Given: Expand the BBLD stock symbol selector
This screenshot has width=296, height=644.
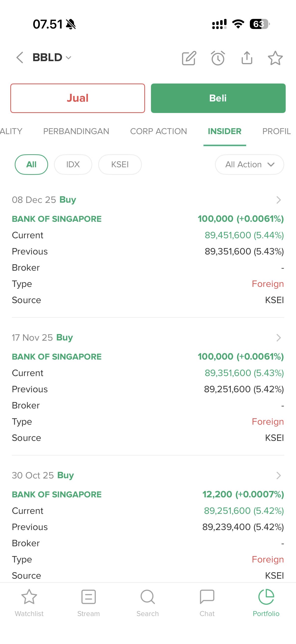Looking at the screenshot, I should click(52, 57).
